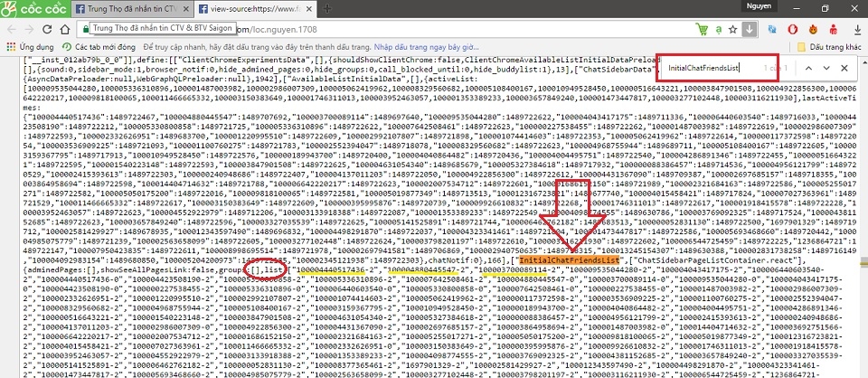
Task: Go forward to the next page
Action: coord(29,29)
